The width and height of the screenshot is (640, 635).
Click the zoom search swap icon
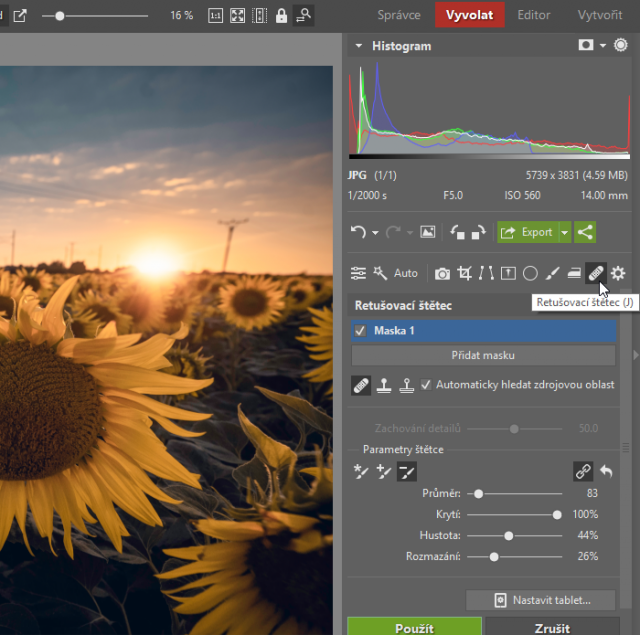(x=303, y=16)
